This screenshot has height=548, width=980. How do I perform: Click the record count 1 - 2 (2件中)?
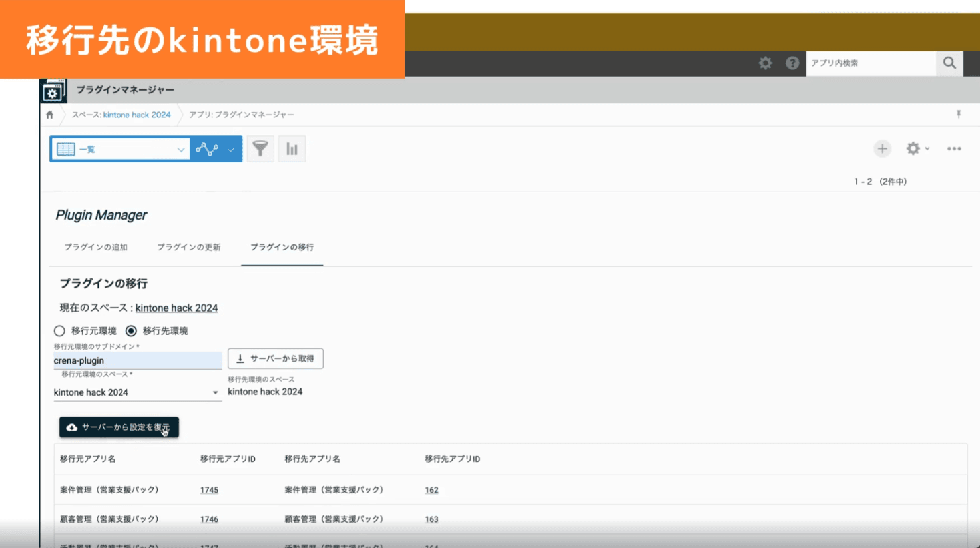point(881,182)
